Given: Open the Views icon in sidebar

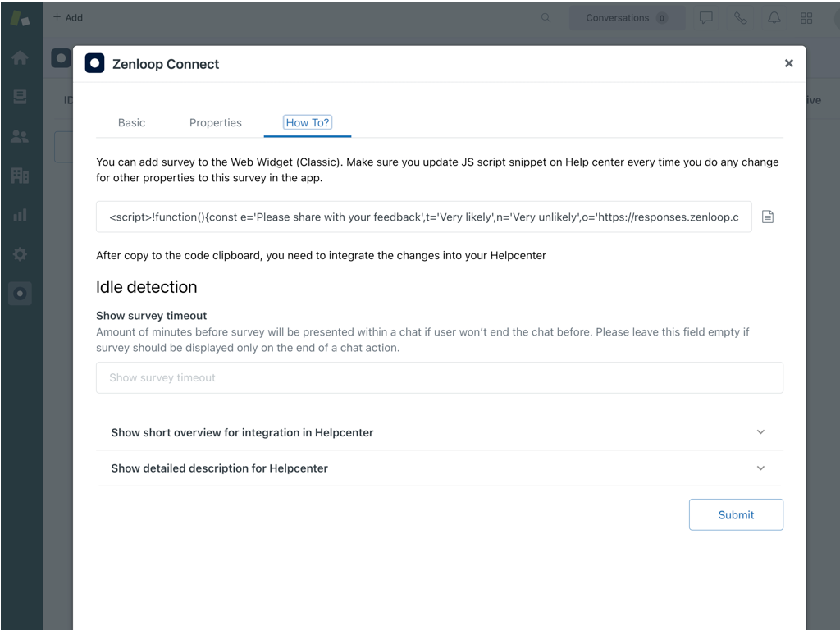Looking at the screenshot, I should point(20,97).
